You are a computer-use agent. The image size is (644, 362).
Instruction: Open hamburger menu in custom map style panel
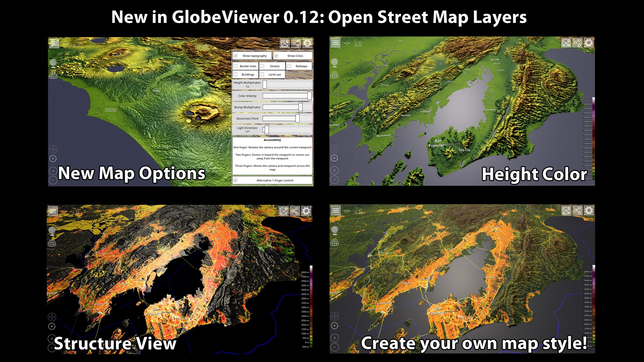click(335, 210)
